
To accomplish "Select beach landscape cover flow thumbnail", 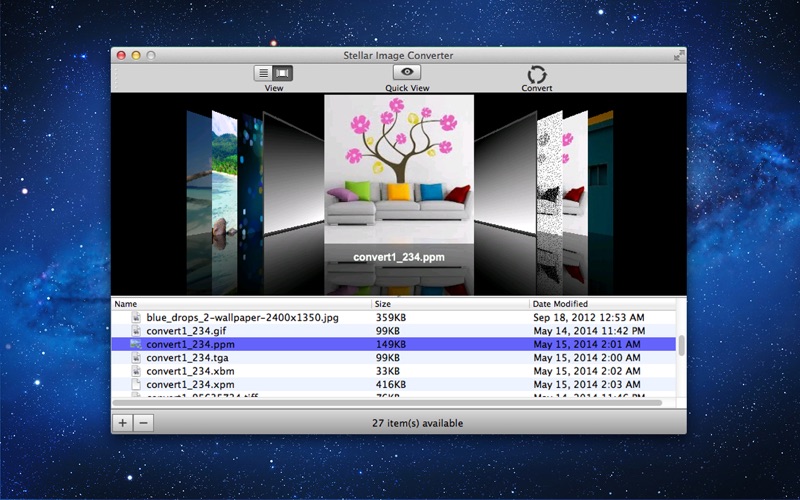I will (x=224, y=173).
